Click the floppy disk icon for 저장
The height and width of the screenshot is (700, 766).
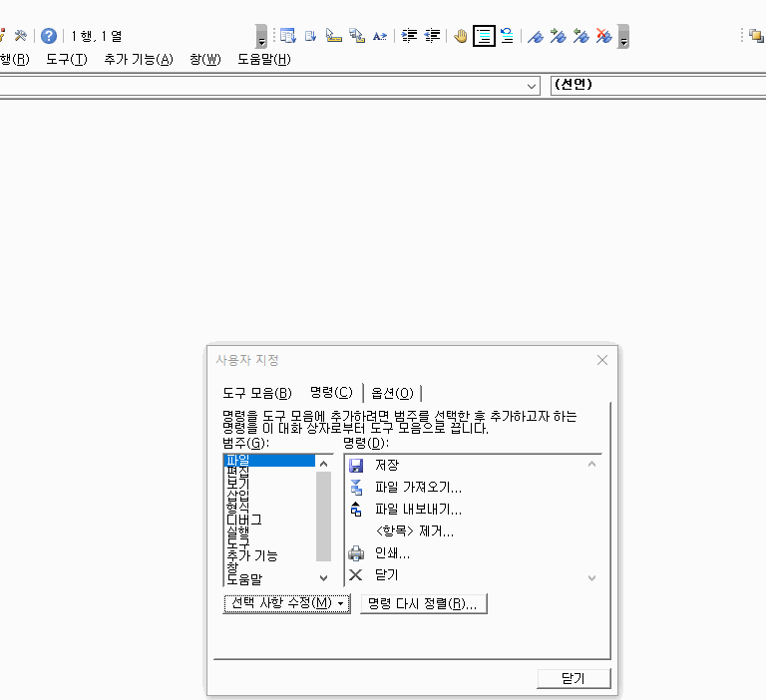click(x=356, y=465)
